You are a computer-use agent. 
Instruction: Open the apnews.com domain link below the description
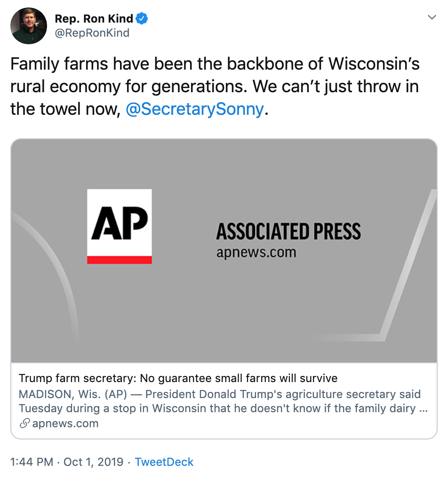[x=65, y=423]
